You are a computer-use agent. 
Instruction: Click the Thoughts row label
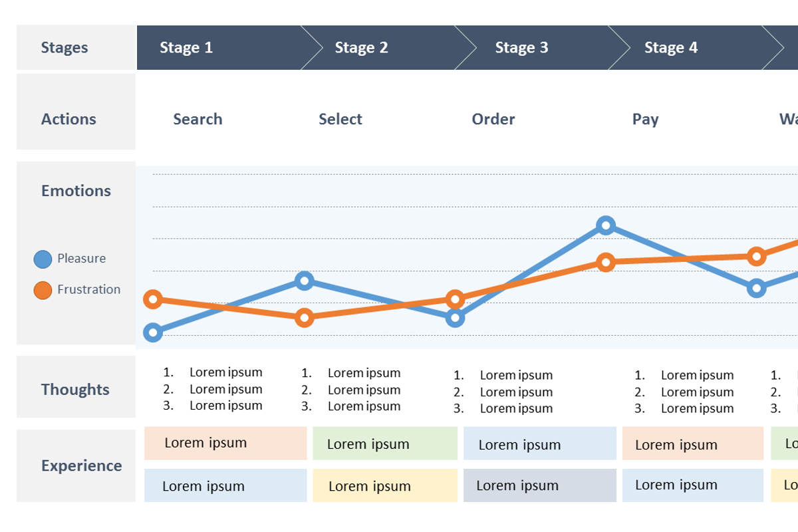(75, 390)
